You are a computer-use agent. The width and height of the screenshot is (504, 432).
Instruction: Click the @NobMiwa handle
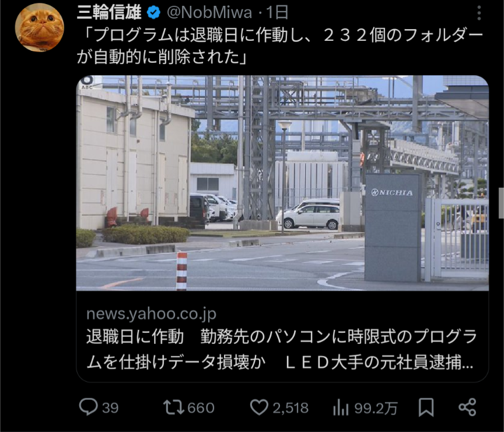coord(209,12)
